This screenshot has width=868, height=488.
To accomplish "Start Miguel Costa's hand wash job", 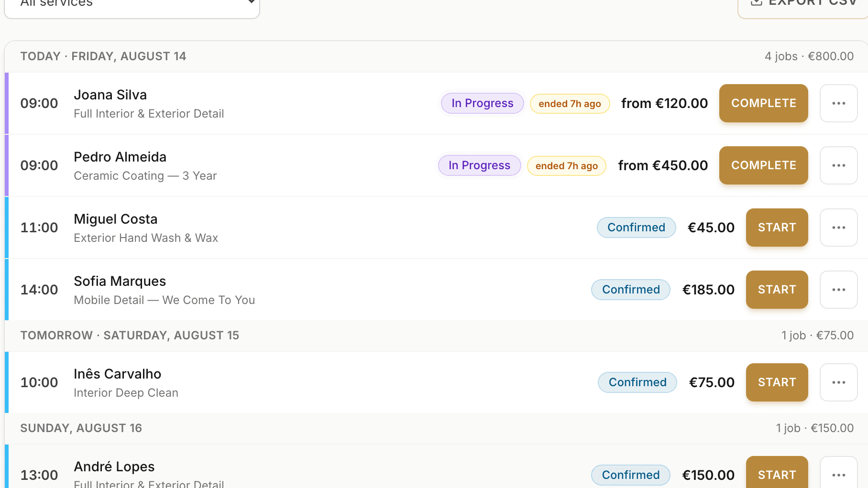I will pyautogui.click(x=777, y=228).
